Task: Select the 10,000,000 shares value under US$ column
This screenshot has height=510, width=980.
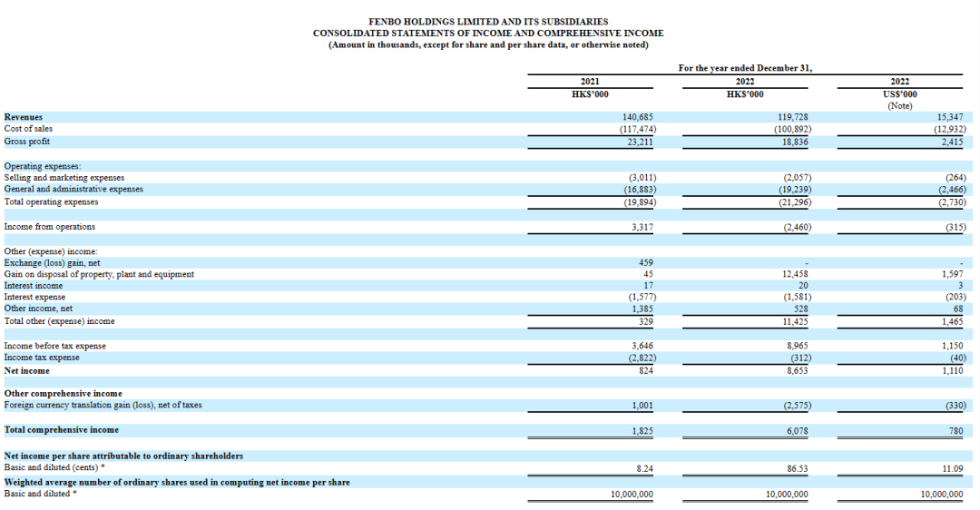Action: [942, 495]
